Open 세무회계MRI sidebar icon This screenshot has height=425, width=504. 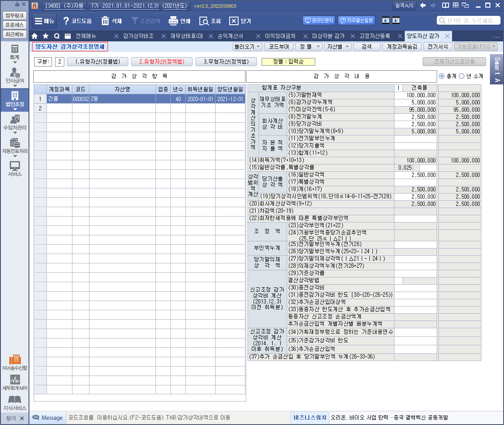coord(15,383)
